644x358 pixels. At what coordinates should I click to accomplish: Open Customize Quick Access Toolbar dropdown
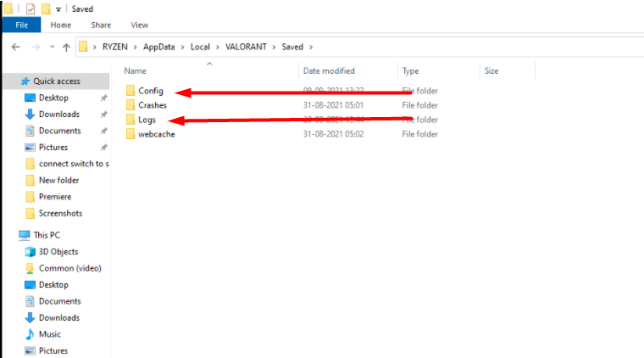click(58, 9)
